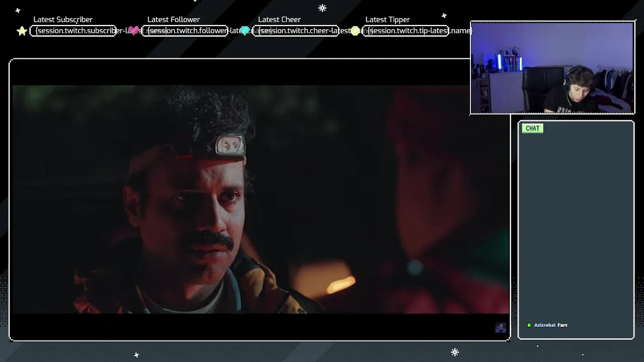Click the Azizrebai username in chat
Screen dimensions: 644x362
545,325
